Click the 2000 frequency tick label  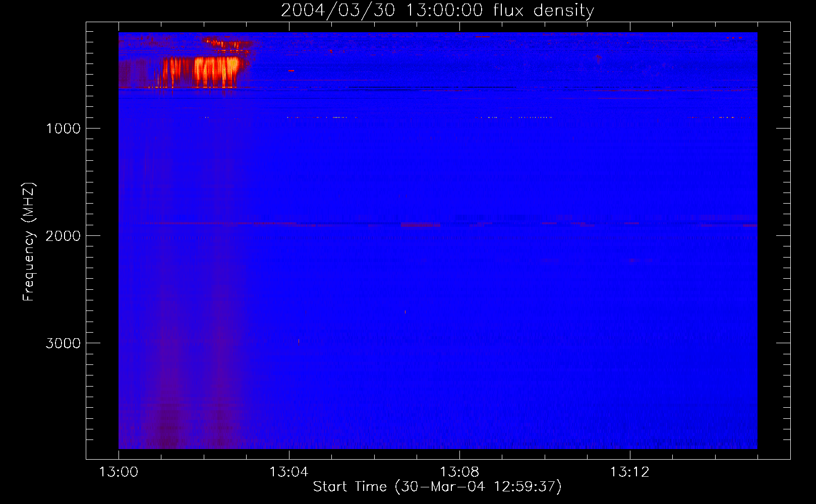pos(63,236)
